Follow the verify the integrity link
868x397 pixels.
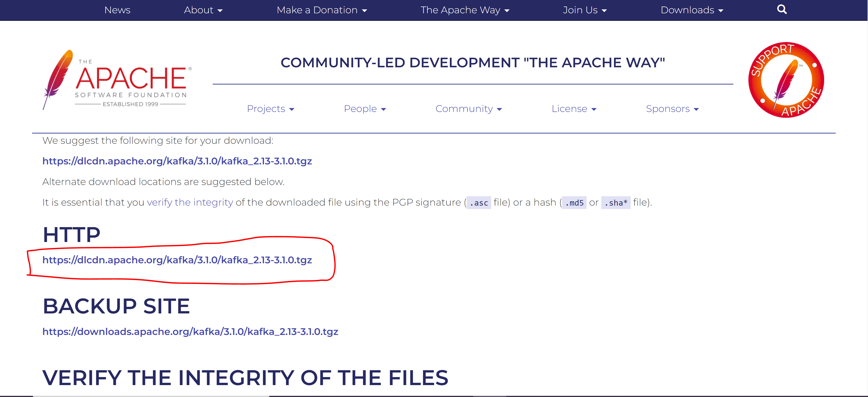(190, 202)
